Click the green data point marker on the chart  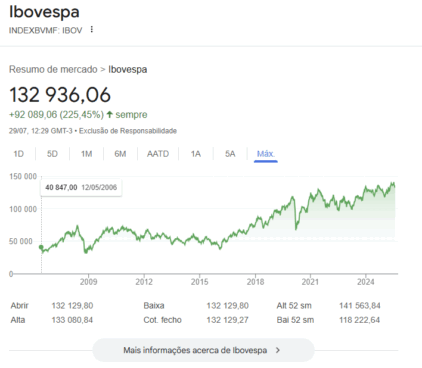tap(41, 247)
